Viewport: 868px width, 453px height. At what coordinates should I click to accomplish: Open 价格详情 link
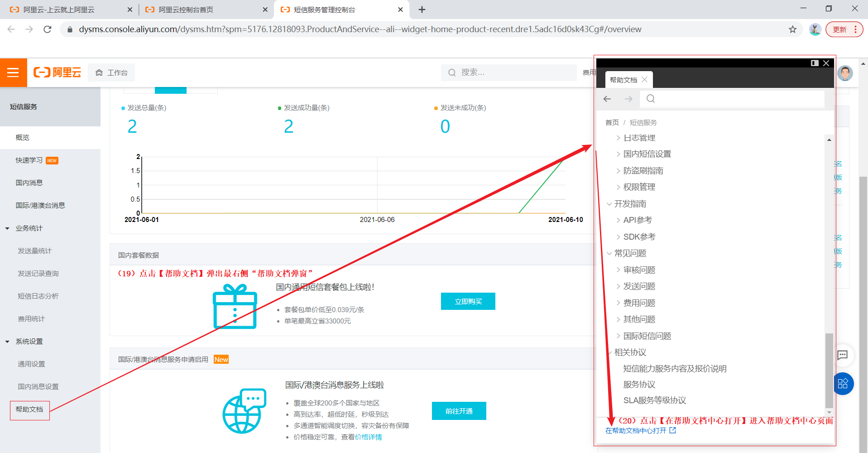pyautogui.click(x=368, y=437)
